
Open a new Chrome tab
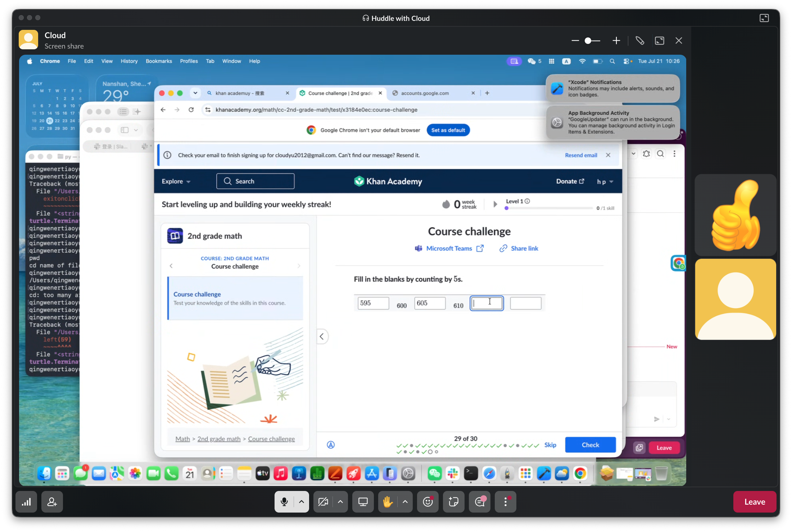[487, 93]
